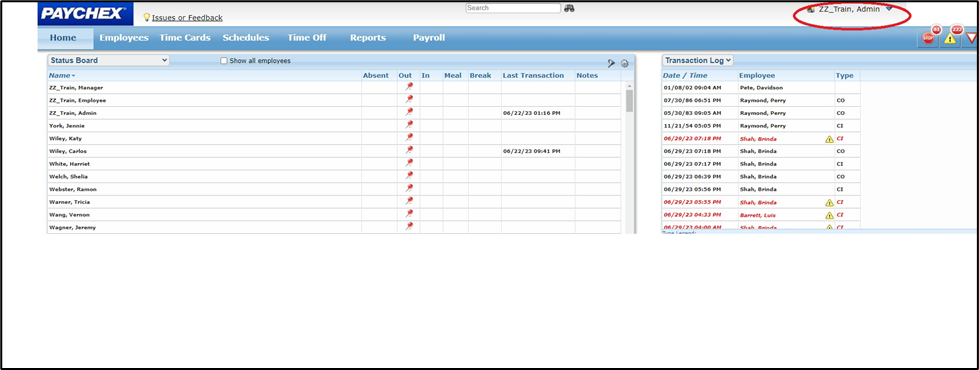Click warning icon on 07:18 PM Shah, Brinda entry

829,139
